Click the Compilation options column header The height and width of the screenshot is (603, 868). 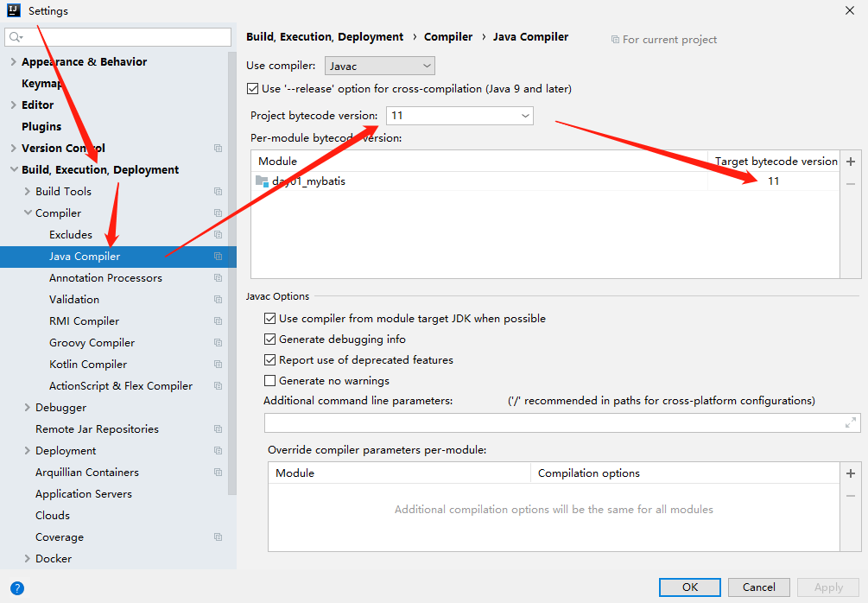(589, 473)
